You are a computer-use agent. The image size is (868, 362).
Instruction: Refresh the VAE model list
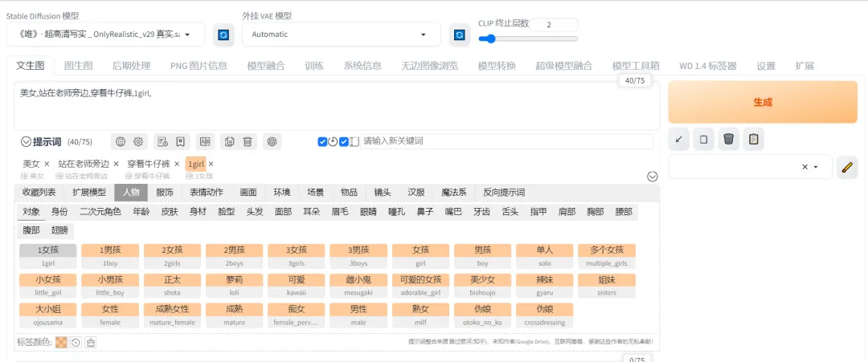(x=459, y=35)
